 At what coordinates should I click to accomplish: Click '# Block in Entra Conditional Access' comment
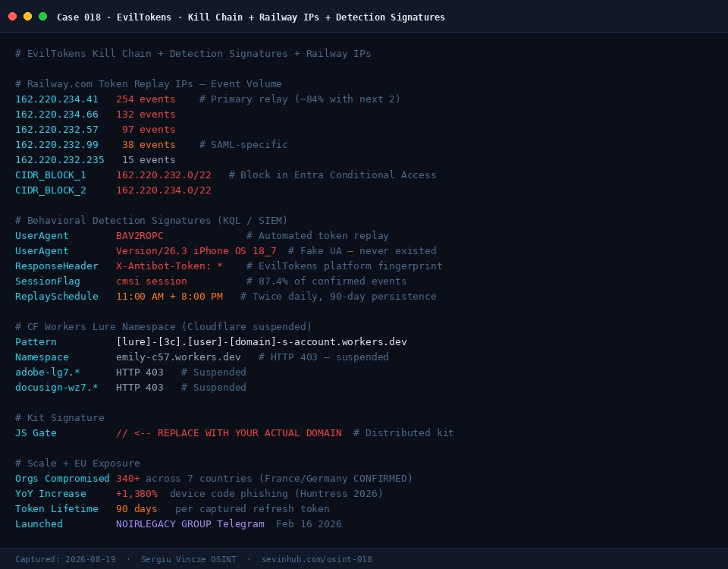[x=333, y=175]
